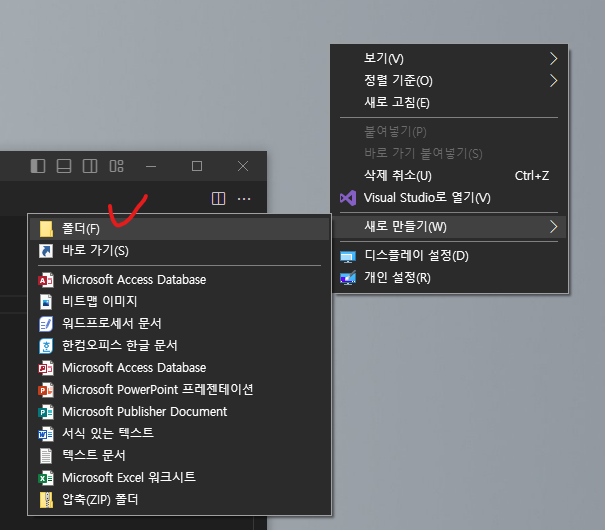
Task: Click the PowerPoint presentation icon
Action: coord(46,390)
